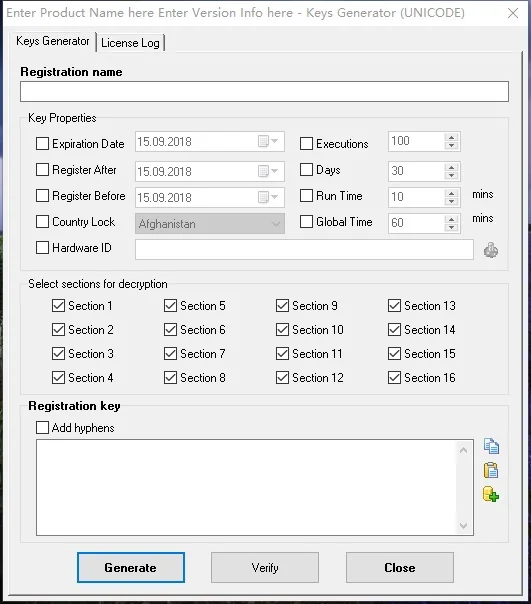Click the paste registration key icon
Screen dimensions: 531x604
tap(491, 470)
